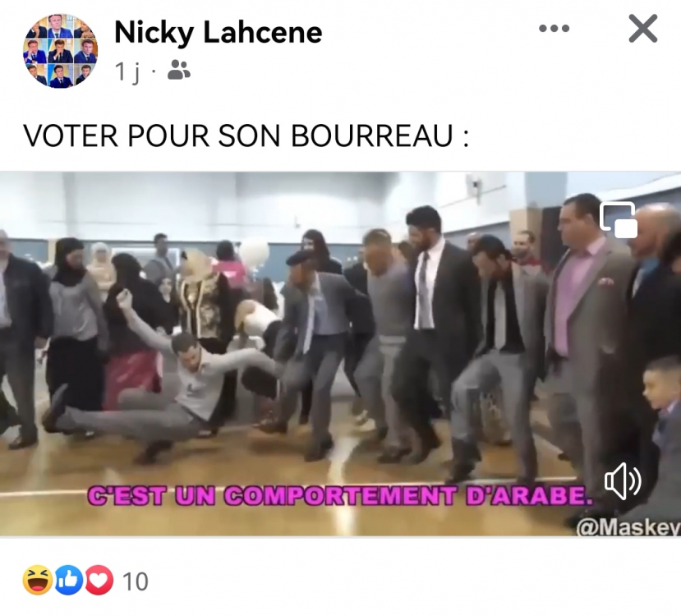This screenshot has width=681, height=616.
Task: Click the '1 j' post timestamp
Action: click(128, 71)
